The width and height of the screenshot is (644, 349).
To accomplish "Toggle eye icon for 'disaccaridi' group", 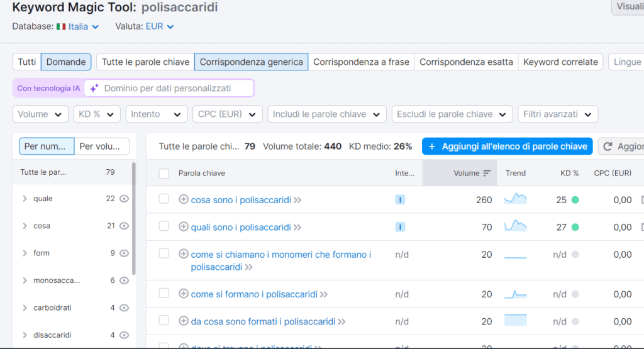I will point(124,335).
